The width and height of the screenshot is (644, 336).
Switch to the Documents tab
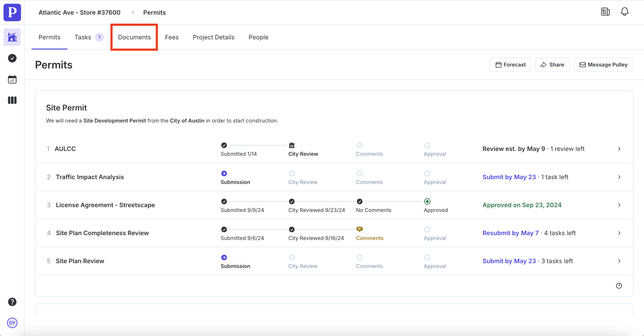pyautogui.click(x=134, y=37)
